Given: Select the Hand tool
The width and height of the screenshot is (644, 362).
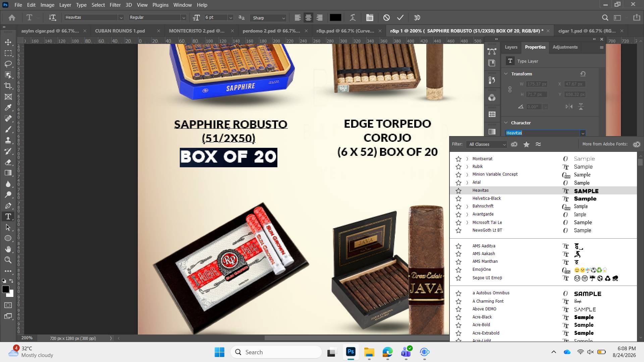Looking at the screenshot, I should pos(8,249).
